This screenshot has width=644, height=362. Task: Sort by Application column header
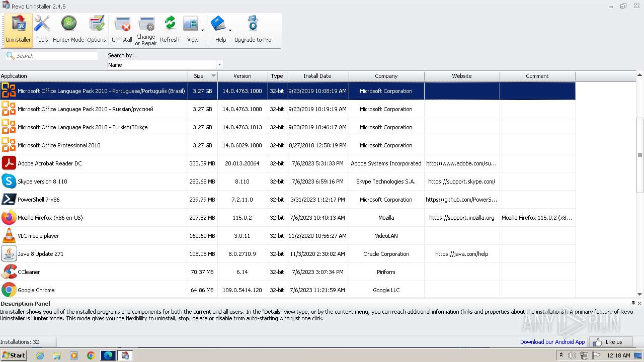pyautogui.click(x=94, y=76)
